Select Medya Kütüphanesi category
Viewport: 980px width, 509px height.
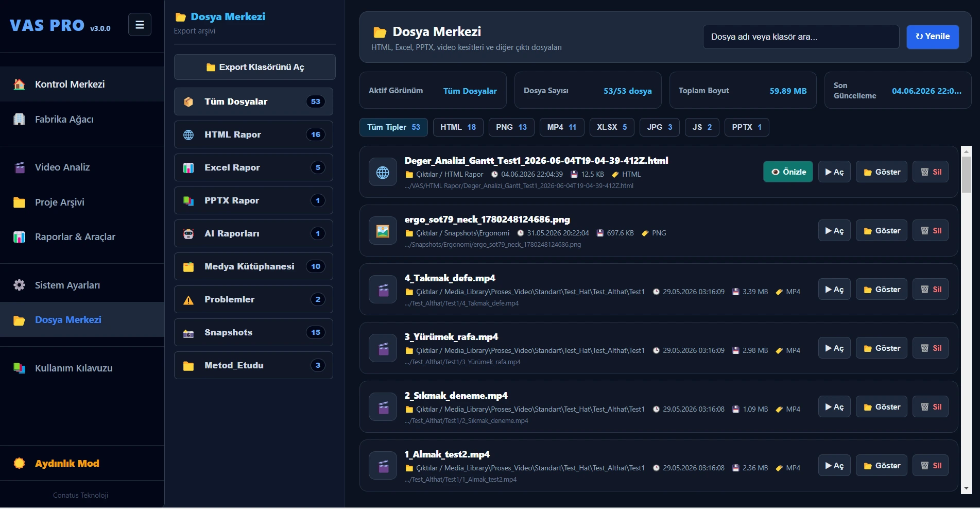pos(253,266)
